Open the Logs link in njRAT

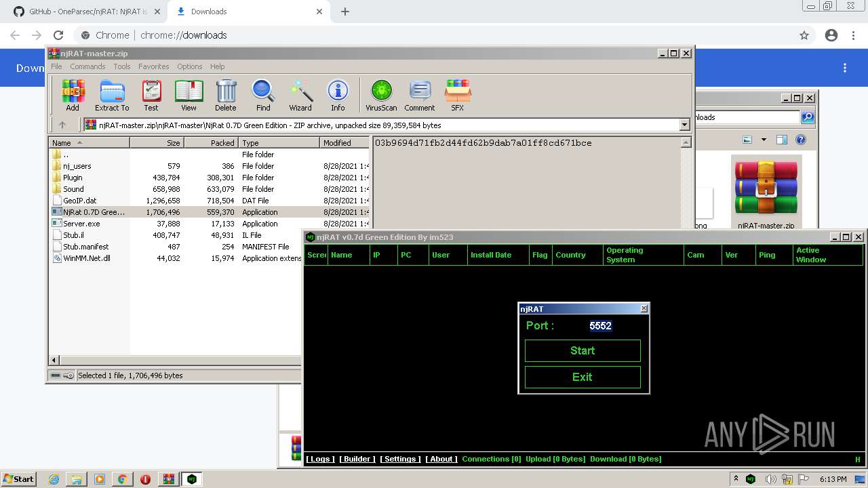click(319, 459)
